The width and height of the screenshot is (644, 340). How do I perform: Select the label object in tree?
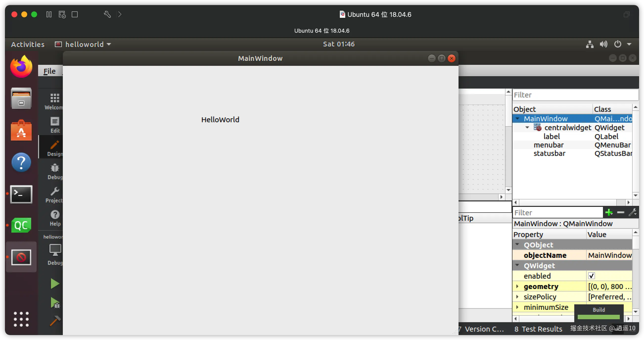click(x=552, y=137)
